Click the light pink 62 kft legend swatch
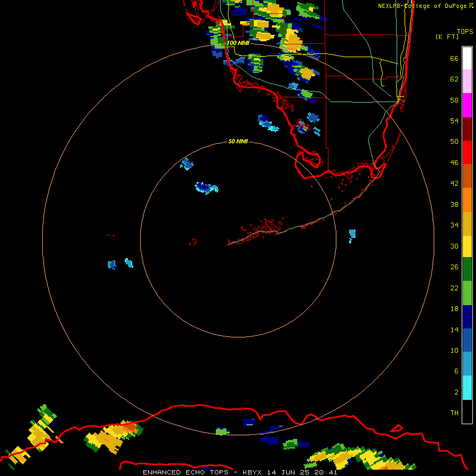This screenshot has height=476, width=476. tap(467, 81)
